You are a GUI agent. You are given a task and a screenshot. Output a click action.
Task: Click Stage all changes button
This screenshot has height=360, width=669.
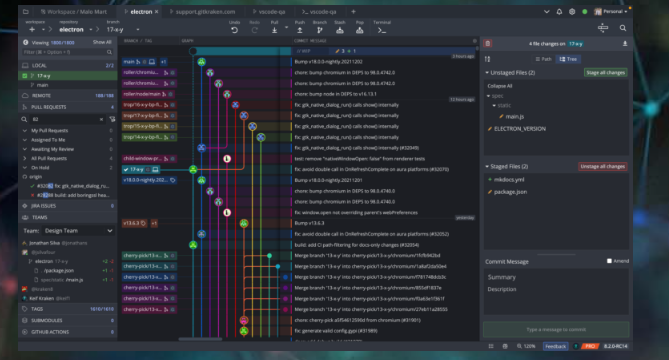(605, 73)
